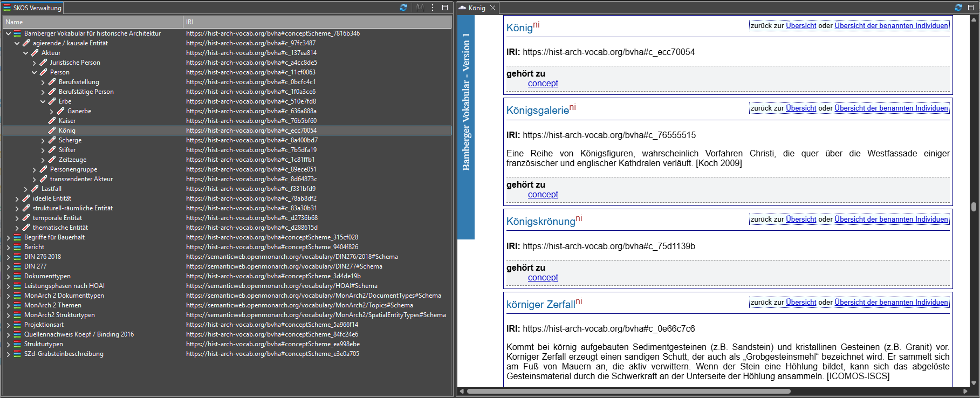This screenshot has height=398, width=980.
Task: Refresh the König documentation view
Action: click(958, 8)
